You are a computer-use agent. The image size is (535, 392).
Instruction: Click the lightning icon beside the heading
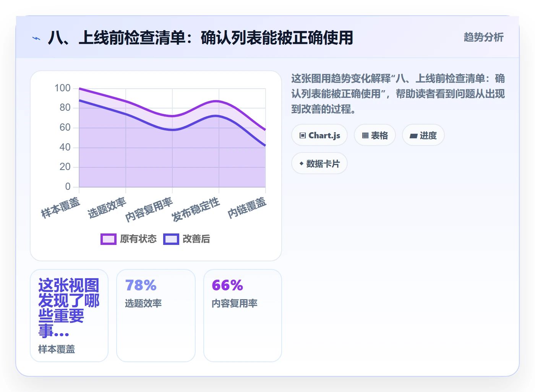pos(36,38)
